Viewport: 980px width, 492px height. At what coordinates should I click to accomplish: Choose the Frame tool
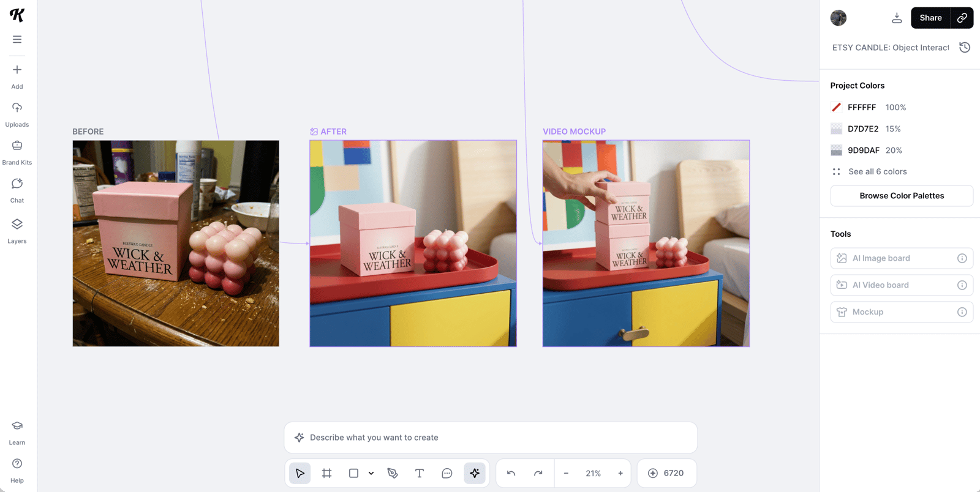tap(326, 473)
